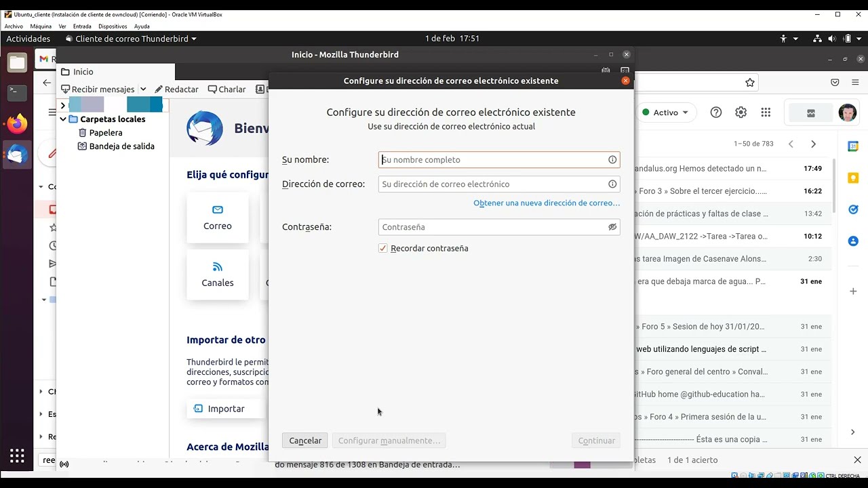This screenshot has height=488, width=868.
Task: Open Cliente de correo Thunderbird app menu
Action: tap(131, 39)
